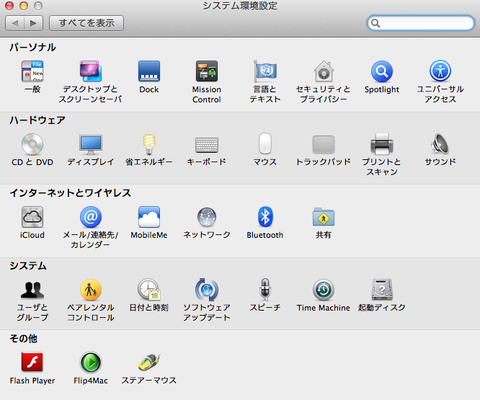
Task: Click the magnifier icon in search field
Action: [x=376, y=23]
